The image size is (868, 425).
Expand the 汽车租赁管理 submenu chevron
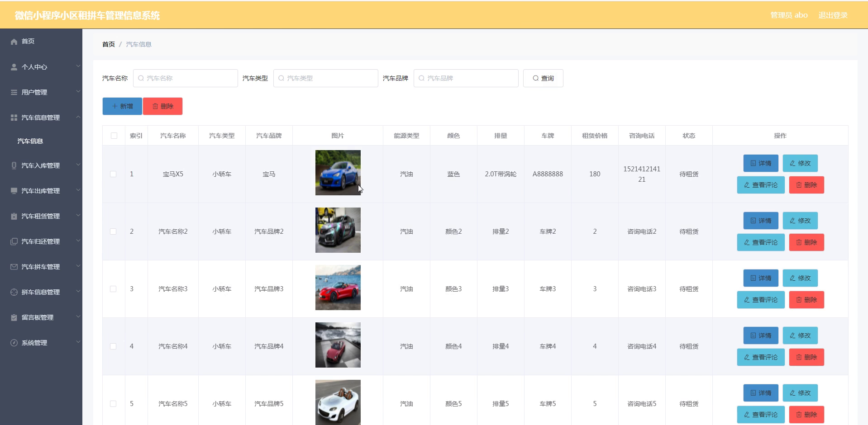(x=78, y=216)
